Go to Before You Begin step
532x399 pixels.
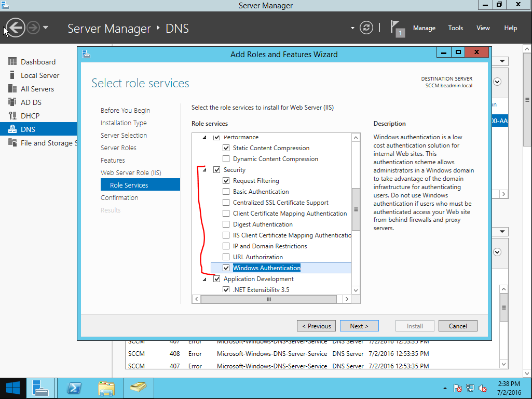click(125, 110)
